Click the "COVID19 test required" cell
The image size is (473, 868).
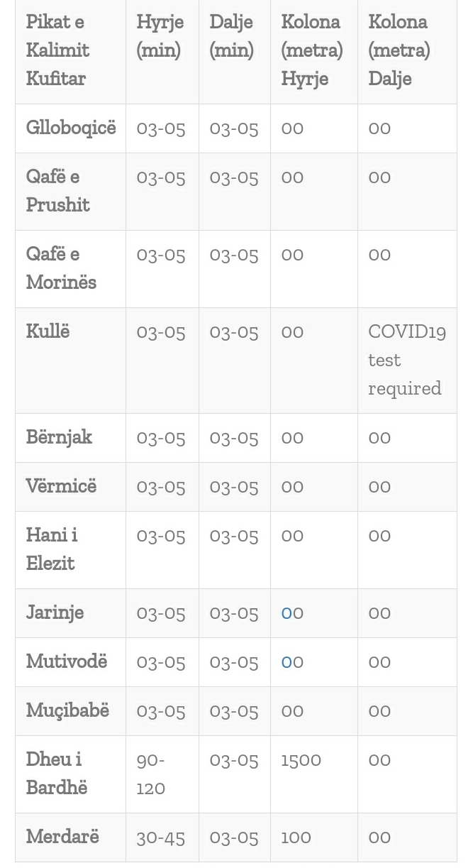pos(406,360)
